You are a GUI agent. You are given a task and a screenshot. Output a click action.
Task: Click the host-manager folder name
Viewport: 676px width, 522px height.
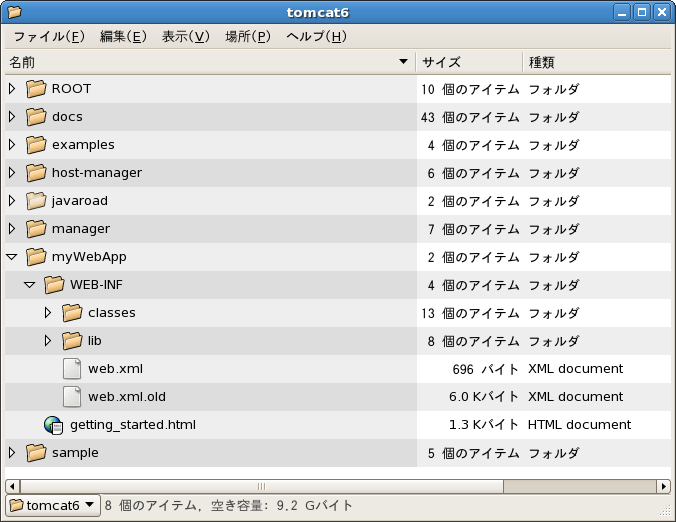coord(97,173)
